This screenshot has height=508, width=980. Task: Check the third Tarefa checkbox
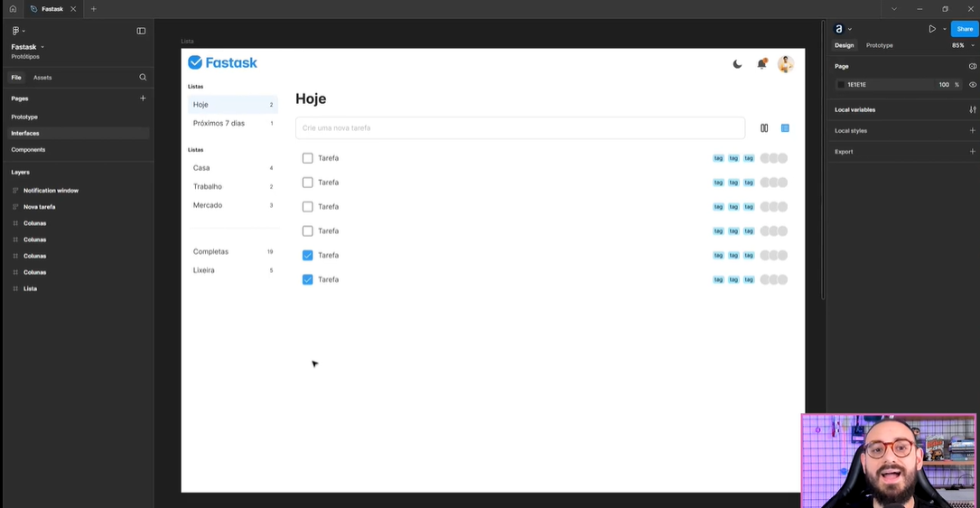pos(307,206)
